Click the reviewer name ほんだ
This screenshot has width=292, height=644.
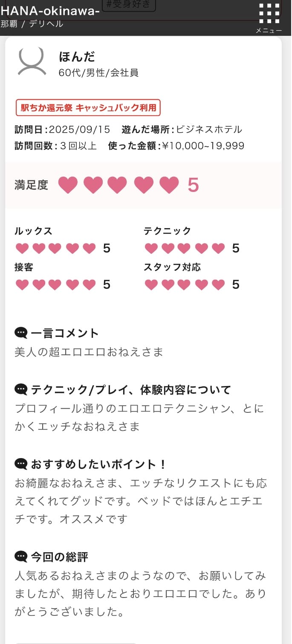click(77, 57)
